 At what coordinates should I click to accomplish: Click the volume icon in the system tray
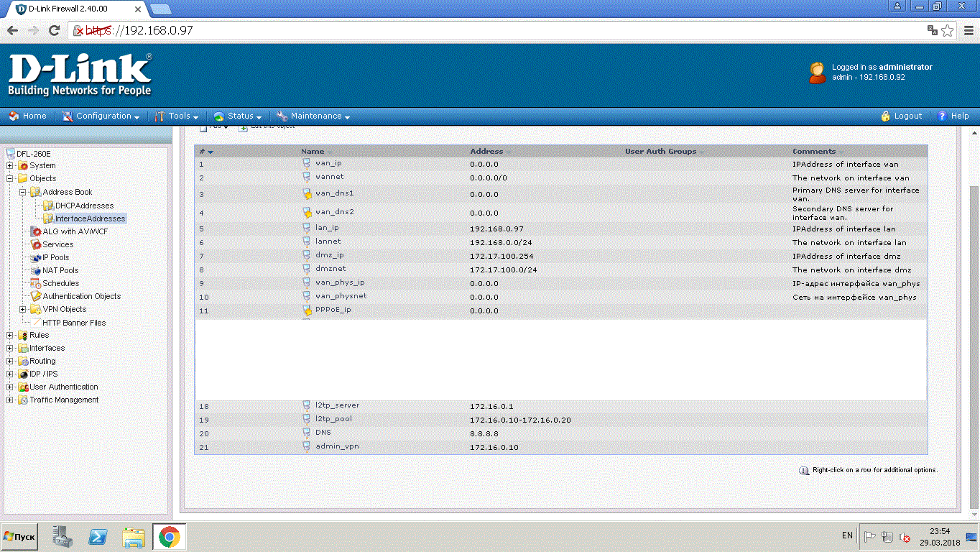905,536
